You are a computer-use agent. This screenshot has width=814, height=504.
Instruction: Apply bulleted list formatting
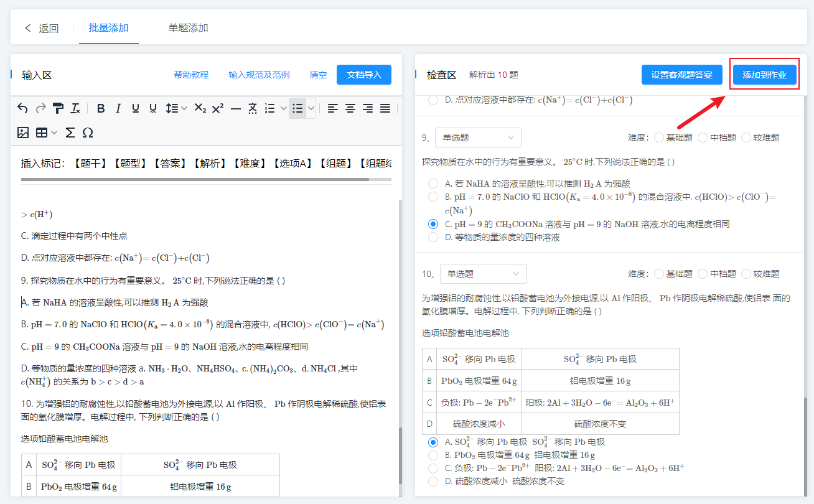pos(297,108)
